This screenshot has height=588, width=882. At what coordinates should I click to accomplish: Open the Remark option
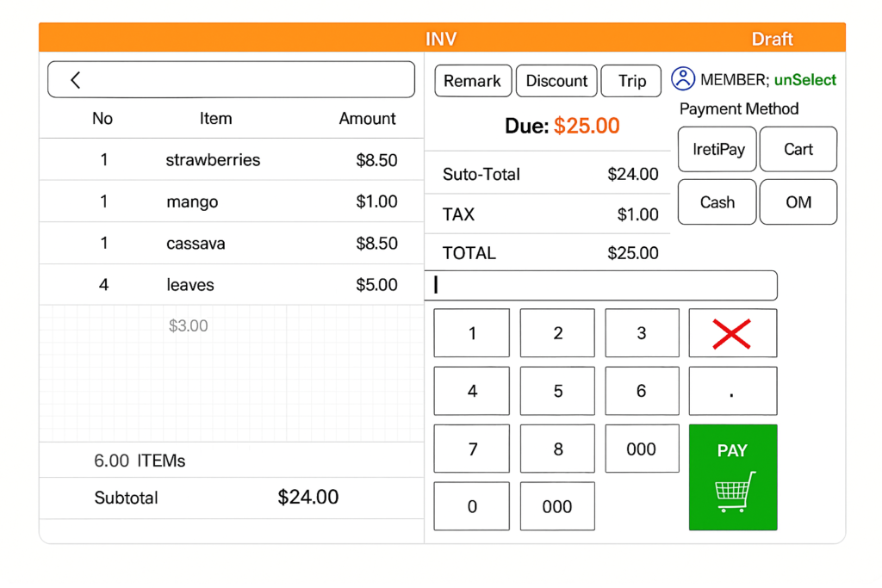473,81
